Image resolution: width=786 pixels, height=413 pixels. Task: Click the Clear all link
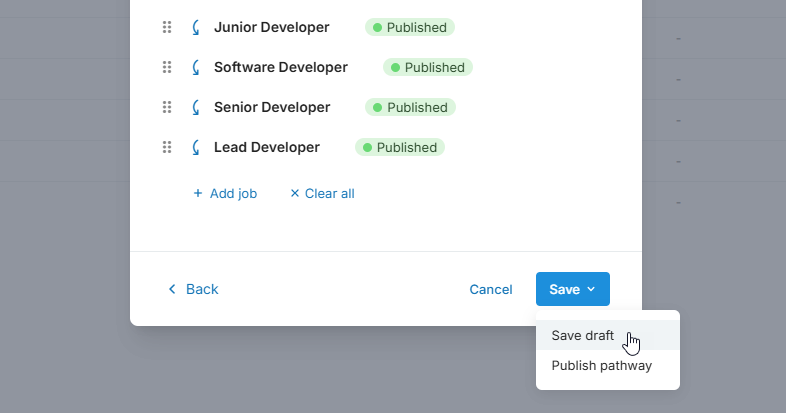tap(322, 193)
